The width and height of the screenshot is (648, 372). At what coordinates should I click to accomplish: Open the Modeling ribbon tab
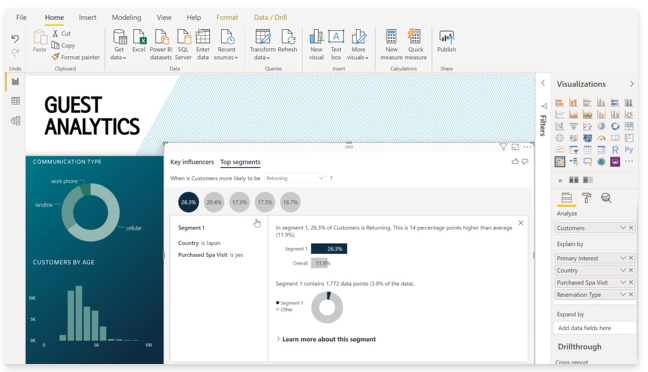point(126,17)
